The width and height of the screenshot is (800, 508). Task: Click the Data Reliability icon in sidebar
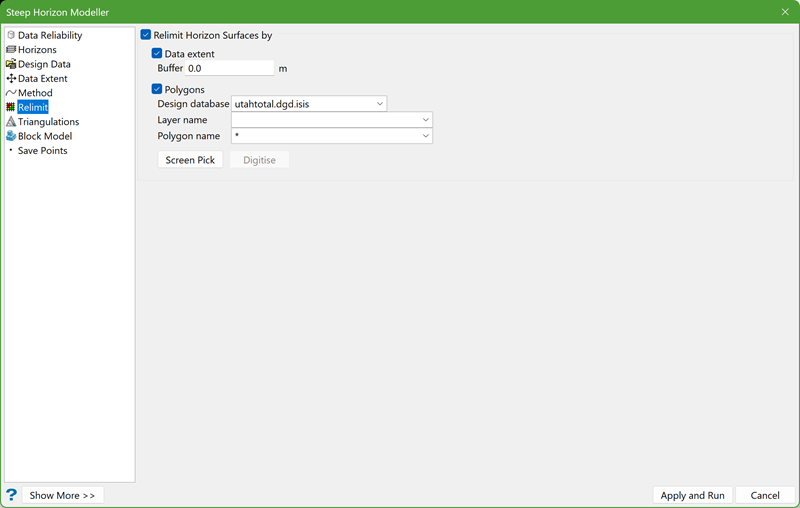tap(11, 35)
